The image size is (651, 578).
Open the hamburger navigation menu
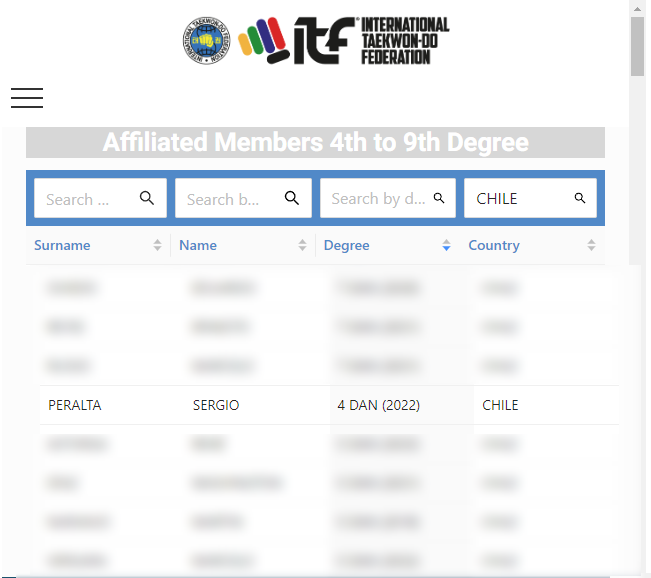(27, 98)
